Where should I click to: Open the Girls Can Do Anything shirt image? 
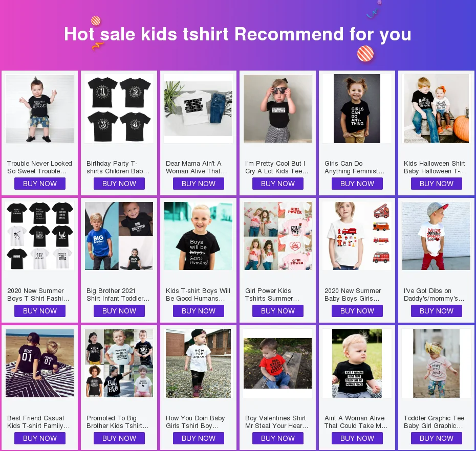[357, 108]
